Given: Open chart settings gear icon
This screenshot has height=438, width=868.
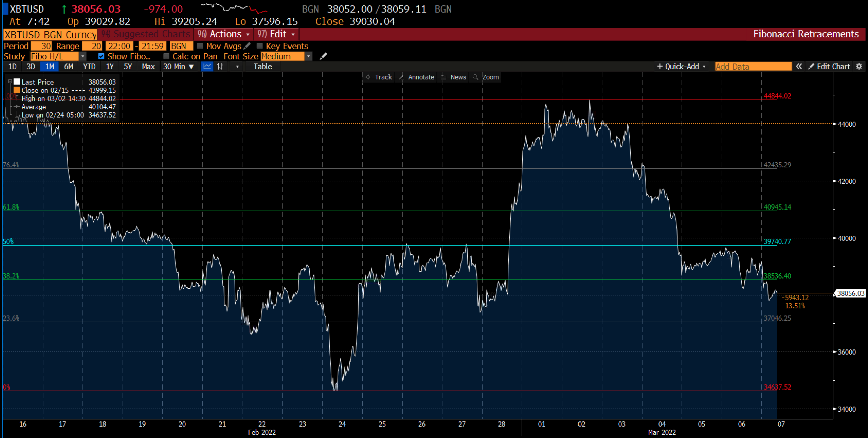Looking at the screenshot, I should [859, 66].
